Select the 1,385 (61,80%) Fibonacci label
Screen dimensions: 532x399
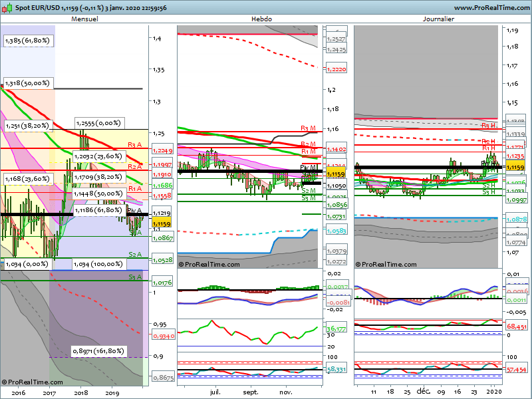27,41
